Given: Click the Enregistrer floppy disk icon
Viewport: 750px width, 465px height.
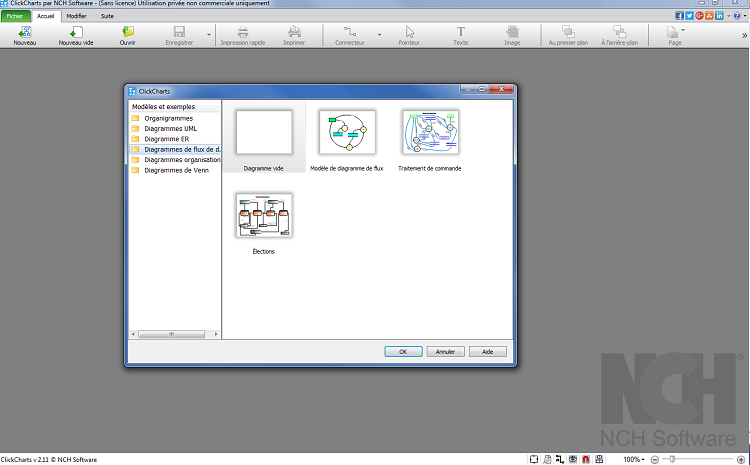Looking at the screenshot, I should tap(179, 32).
